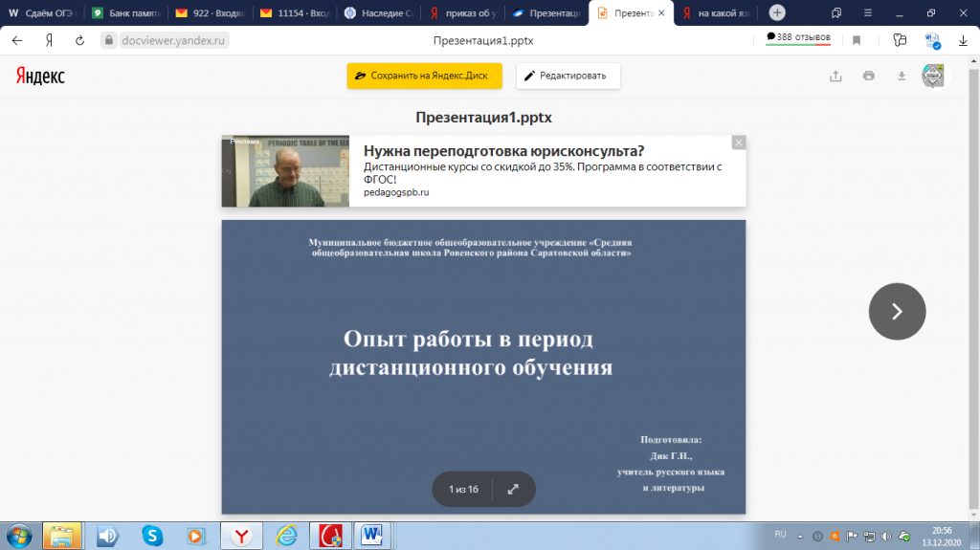Viewport: 980px width, 550px height.
Task: Reload the page with refresh icon
Action: [80, 40]
